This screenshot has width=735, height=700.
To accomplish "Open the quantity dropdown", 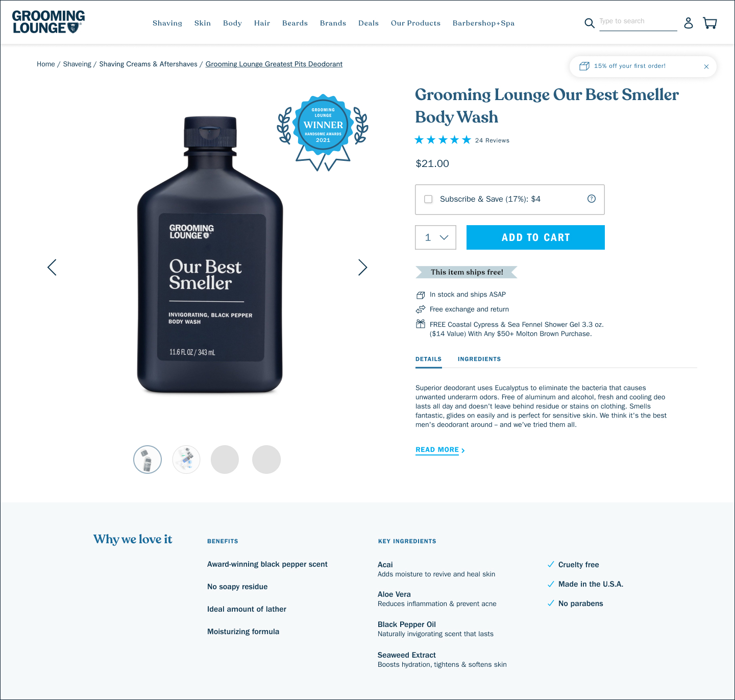I will point(435,237).
